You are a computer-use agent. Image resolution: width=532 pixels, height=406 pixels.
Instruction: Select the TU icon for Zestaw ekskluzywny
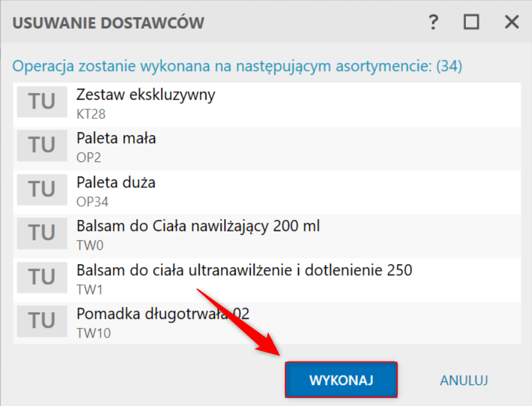42,101
